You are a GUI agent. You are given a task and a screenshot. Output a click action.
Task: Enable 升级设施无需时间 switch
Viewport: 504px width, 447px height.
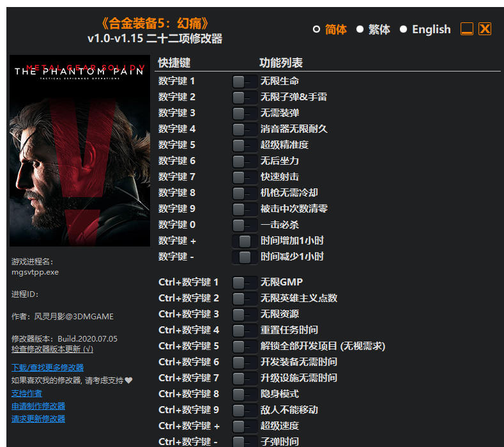point(245,379)
